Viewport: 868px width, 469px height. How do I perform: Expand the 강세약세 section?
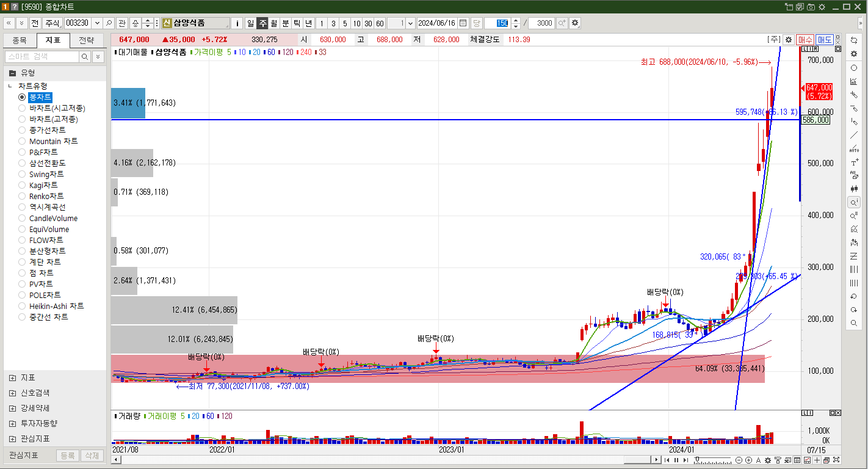[12, 408]
